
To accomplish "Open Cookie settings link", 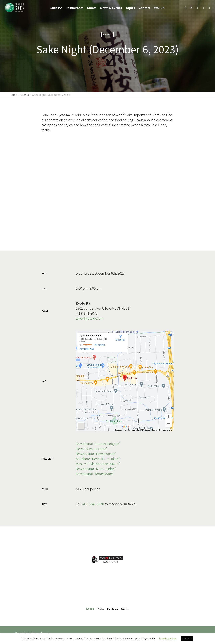I will pyautogui.click(x=168, y=638).
